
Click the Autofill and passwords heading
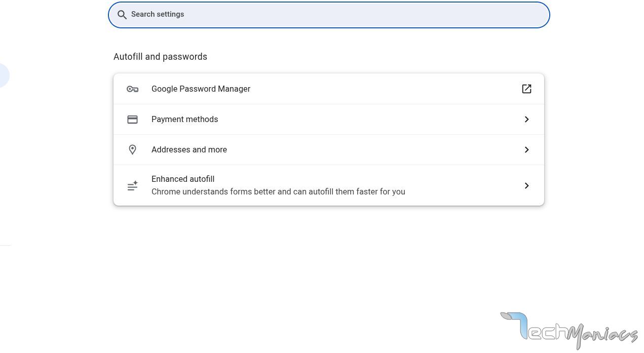click(160, 57)
